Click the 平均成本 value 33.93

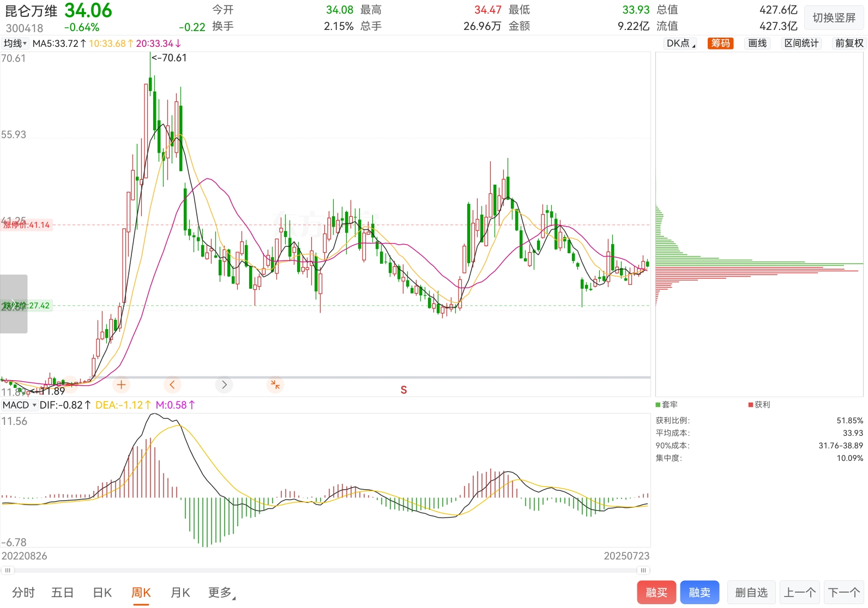pyautogui.click(x=853, y=433)
